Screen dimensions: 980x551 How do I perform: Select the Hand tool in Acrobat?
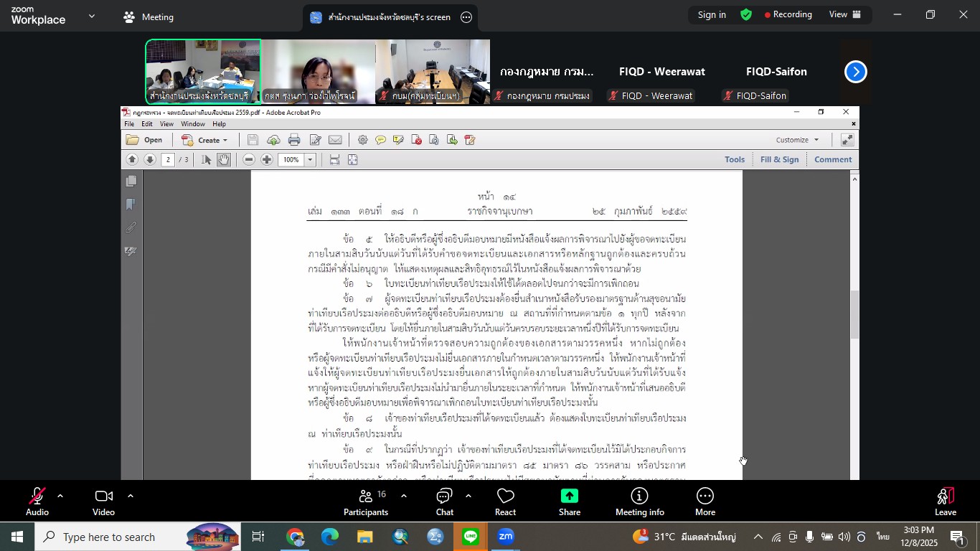coord(224,159)
